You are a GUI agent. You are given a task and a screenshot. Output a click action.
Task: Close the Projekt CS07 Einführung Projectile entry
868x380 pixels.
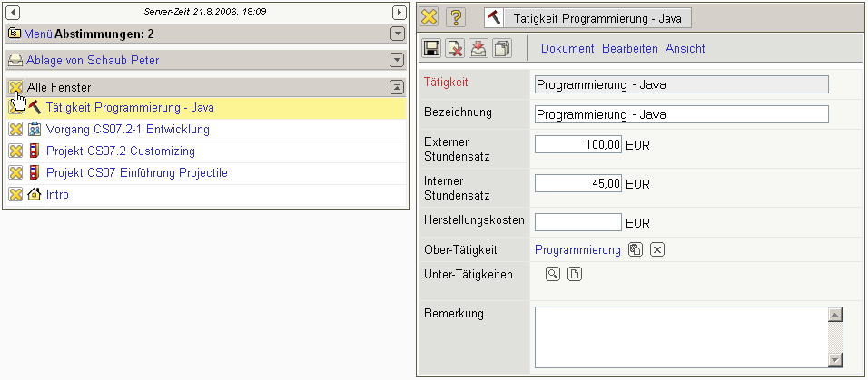15,172
